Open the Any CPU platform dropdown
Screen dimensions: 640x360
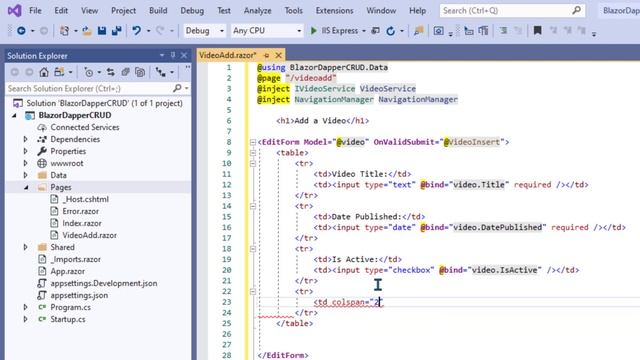pyautogui.click(x=299, y=31)
